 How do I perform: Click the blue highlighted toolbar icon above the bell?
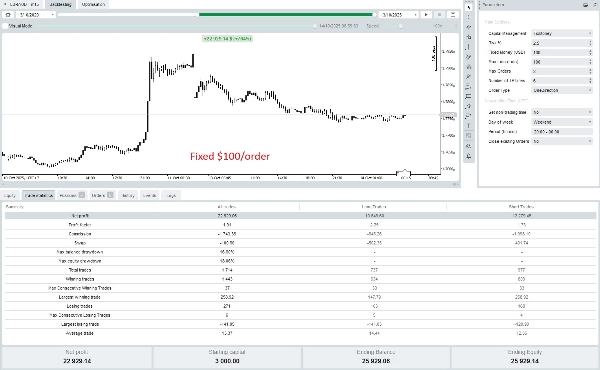pos(469,136)
